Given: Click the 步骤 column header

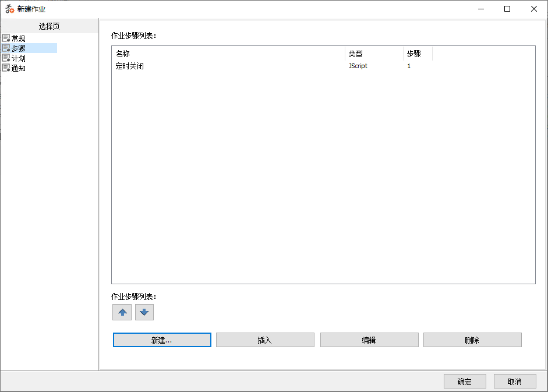Looking at the screenshot, I should (x=418, y=54).
